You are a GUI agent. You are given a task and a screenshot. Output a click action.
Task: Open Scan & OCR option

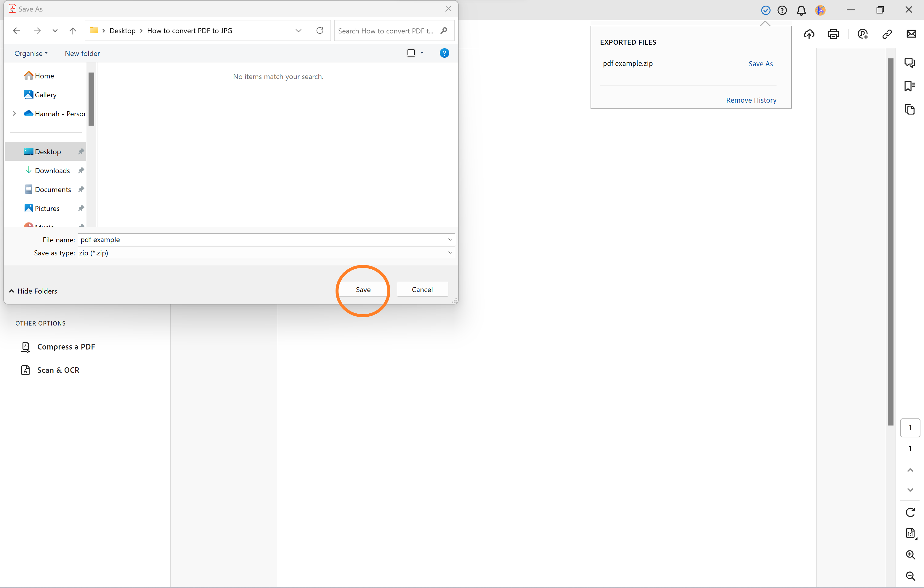[50, 370]
